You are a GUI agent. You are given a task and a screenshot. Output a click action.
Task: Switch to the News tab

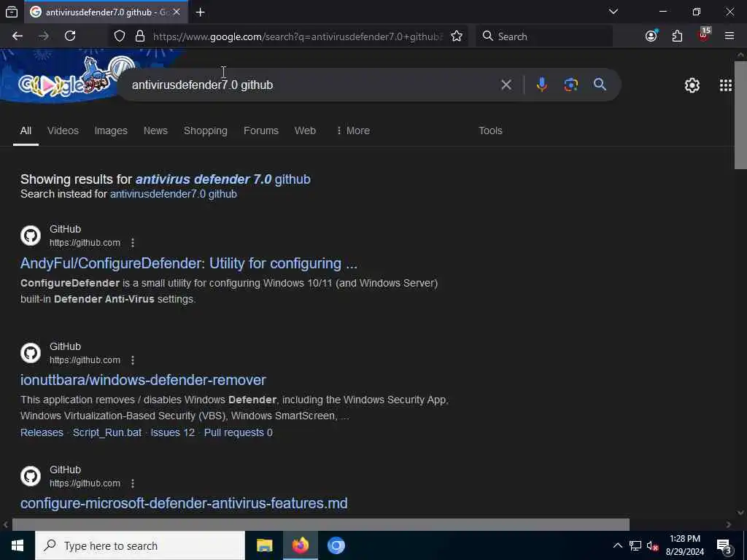pyautogui.click(x=155, y=131)
